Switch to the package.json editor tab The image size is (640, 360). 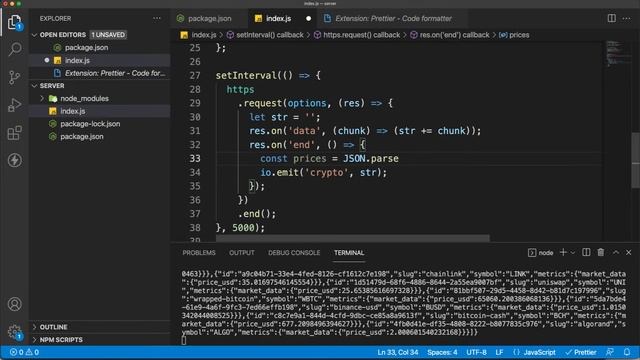210,18
